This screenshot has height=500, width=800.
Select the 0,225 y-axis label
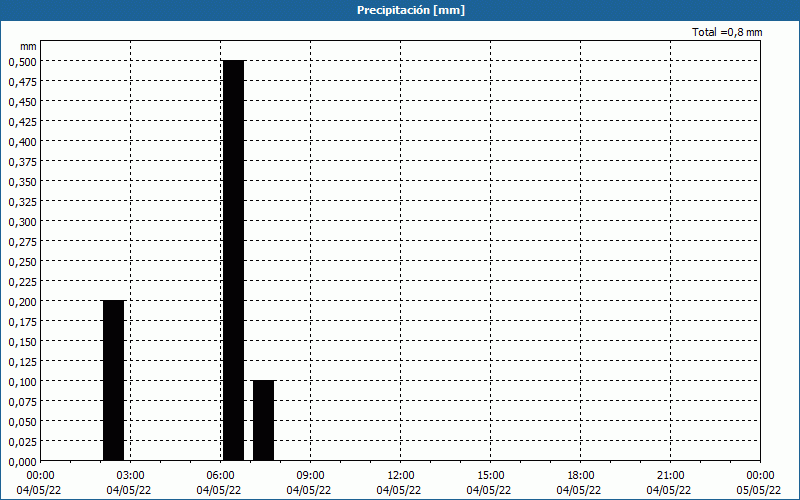[x=22, y=282]
